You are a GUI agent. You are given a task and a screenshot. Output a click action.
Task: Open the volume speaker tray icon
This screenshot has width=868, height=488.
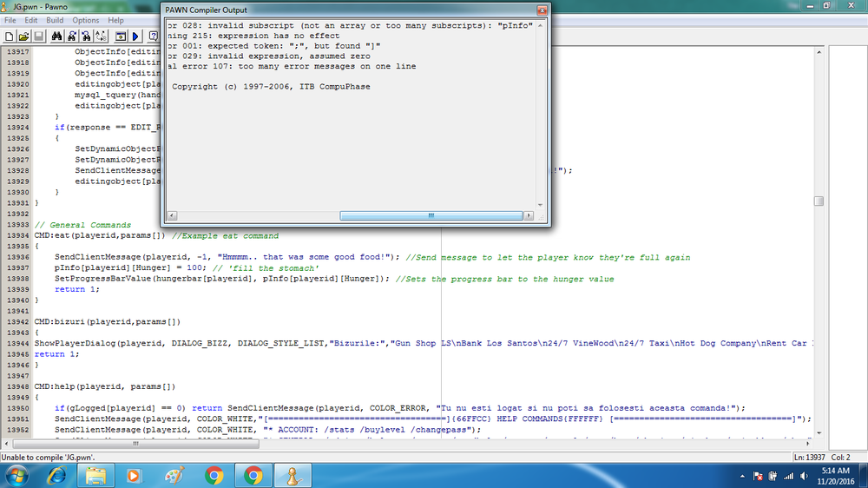(804, 477)
